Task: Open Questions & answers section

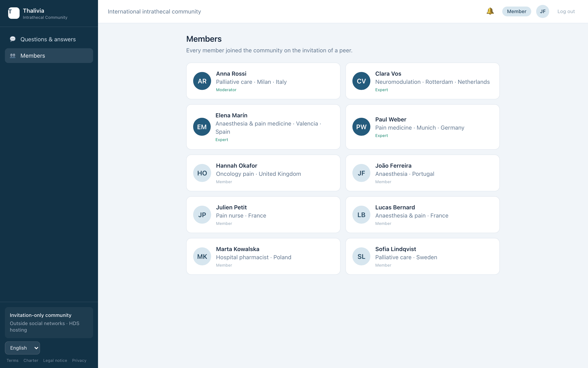Action: tap(49, 39)
